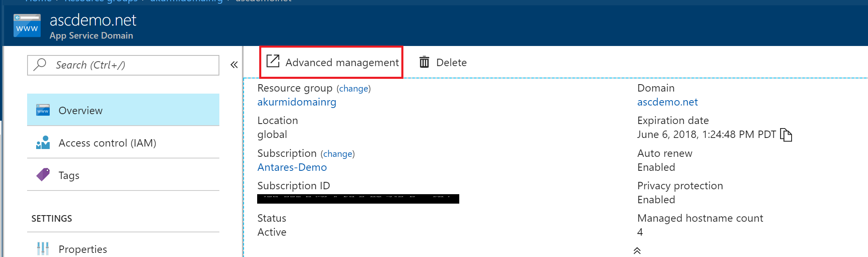Copy the expiration date with copy icon
868x257 pixels.
785,135
